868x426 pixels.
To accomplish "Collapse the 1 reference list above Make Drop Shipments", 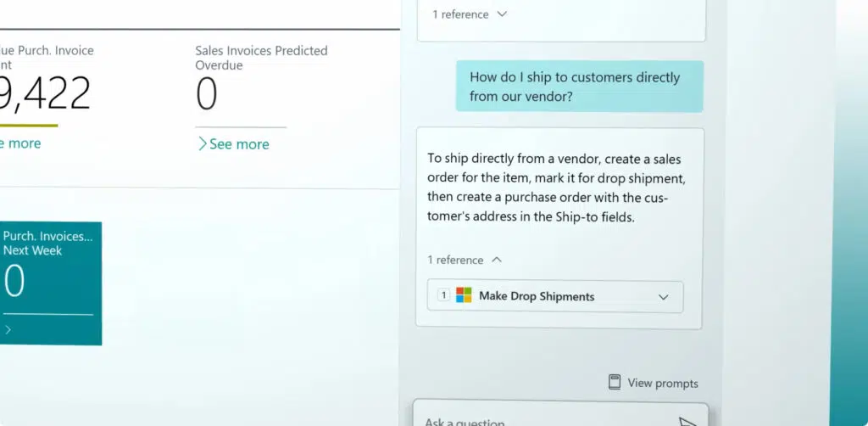I will click(x=497, y=260).
